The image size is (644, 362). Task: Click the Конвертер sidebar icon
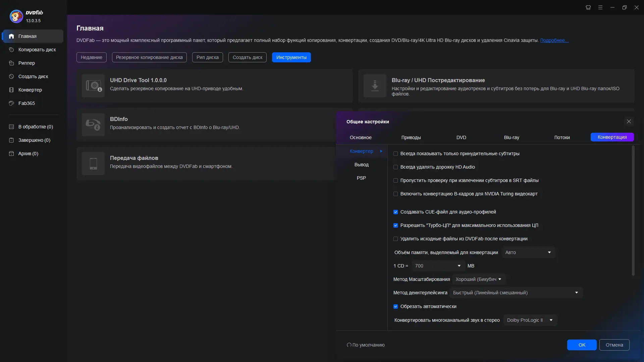point(11,90)
